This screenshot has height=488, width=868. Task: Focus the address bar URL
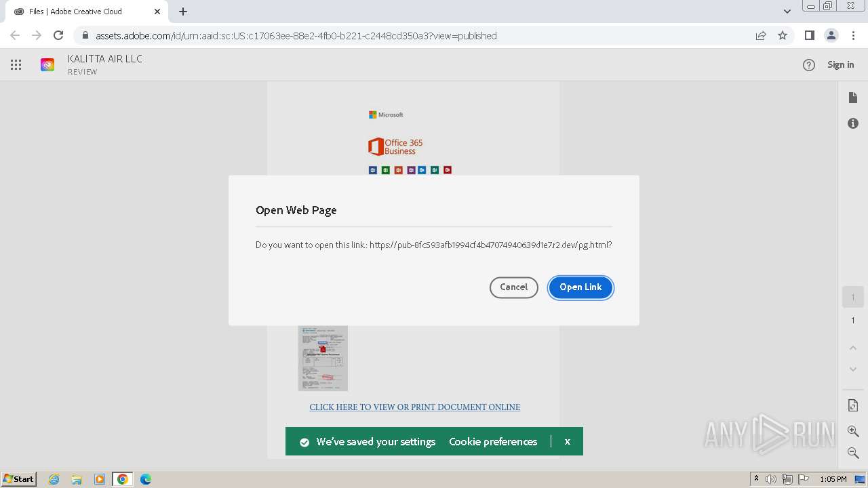coord(296,36)
